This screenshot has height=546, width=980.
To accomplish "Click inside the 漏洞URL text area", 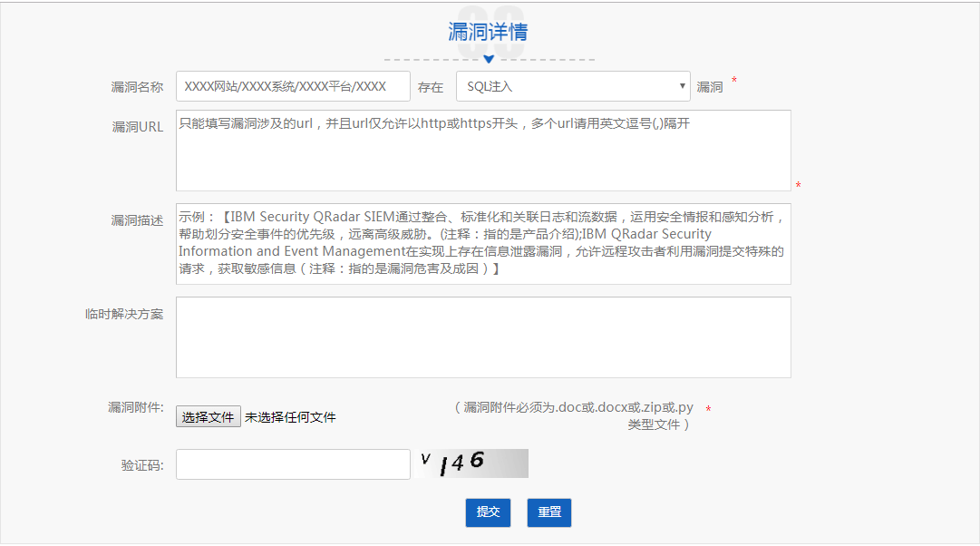I will point(483,151).
